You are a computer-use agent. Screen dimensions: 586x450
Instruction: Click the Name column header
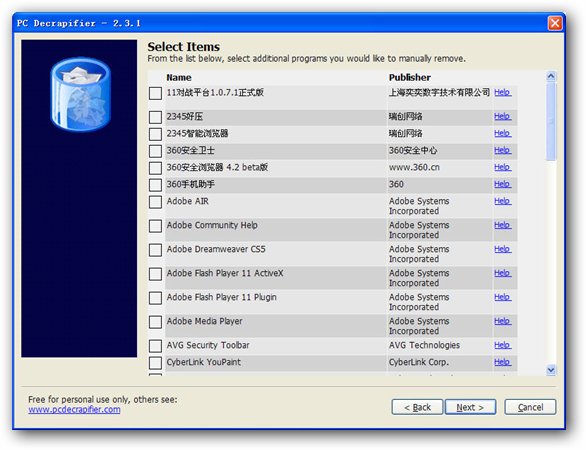179,77
